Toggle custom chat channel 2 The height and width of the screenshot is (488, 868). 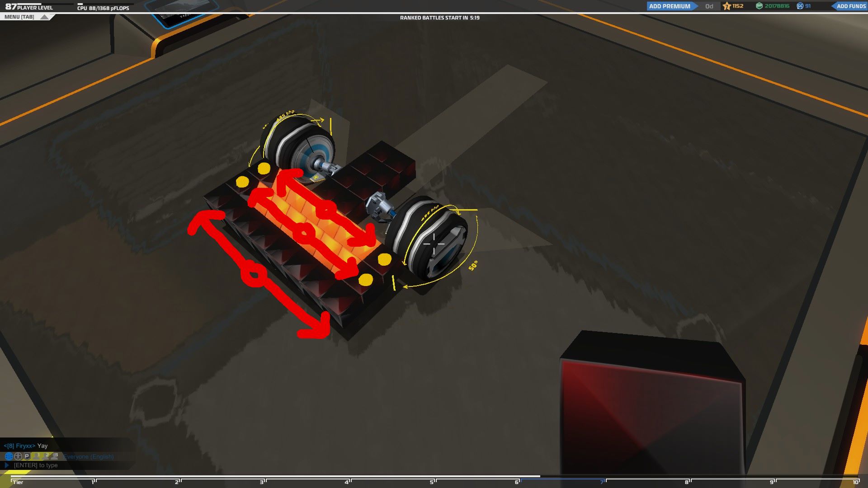pos(46,456)
